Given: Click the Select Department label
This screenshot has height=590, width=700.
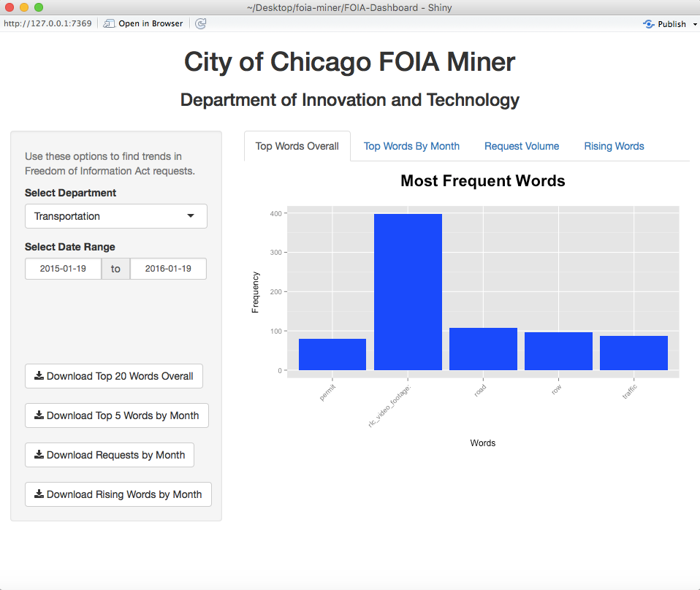Looking at the screenshot, I should coord(71,193).
